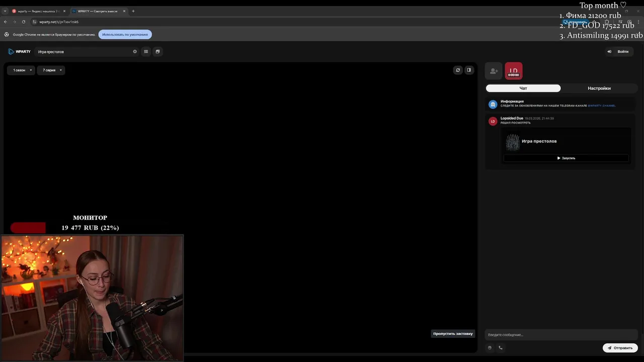Screen dimensions: 644x362
Task: Click the windows icon next to the list icon
Action: 157,51
